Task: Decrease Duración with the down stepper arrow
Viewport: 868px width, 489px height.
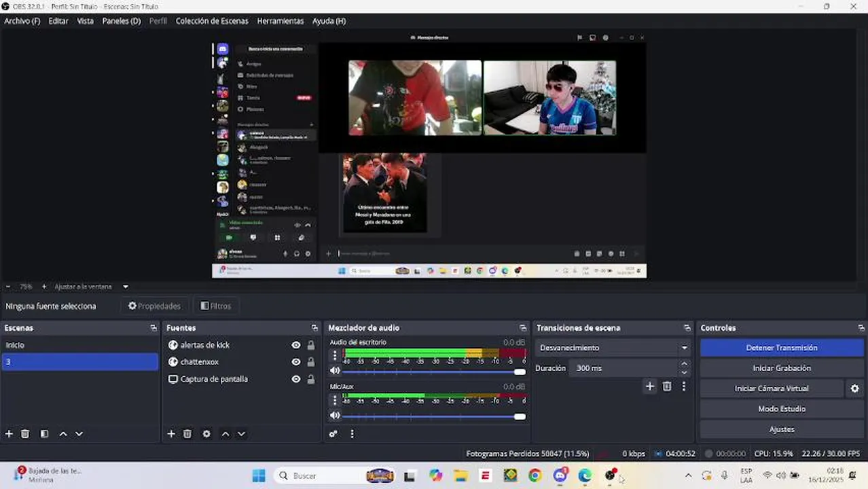Action: [x=684, y=372]
